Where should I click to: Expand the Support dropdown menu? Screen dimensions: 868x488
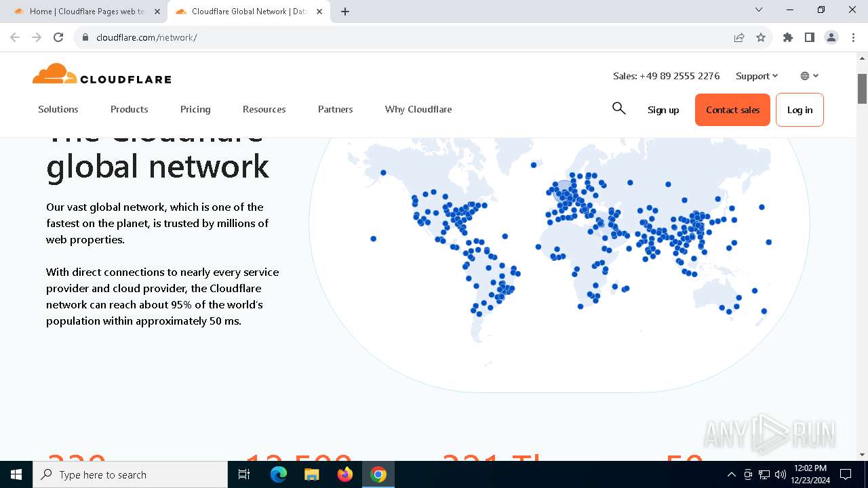pyautogui.click(x=757, y=76)
